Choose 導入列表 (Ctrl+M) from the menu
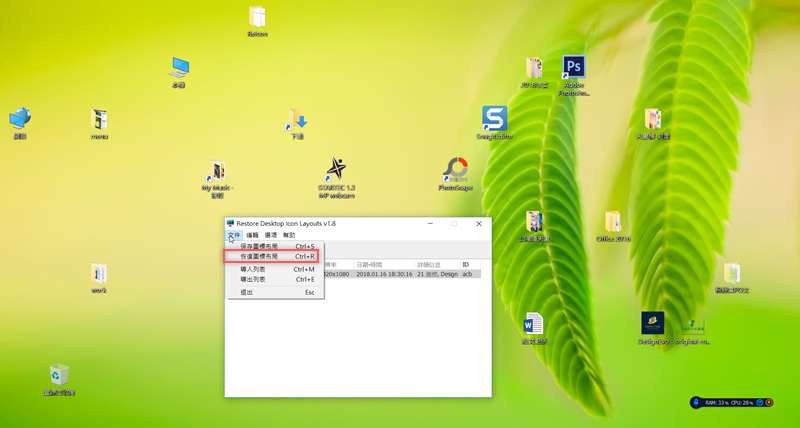This screenshot has height=428, width=800. click(x=275, y=269)
